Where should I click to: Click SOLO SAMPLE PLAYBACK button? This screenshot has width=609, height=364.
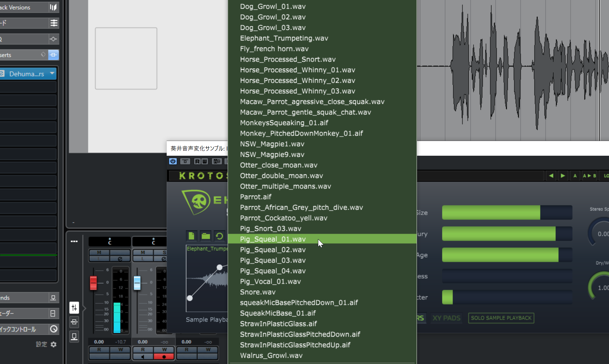[x=501, y=318]
